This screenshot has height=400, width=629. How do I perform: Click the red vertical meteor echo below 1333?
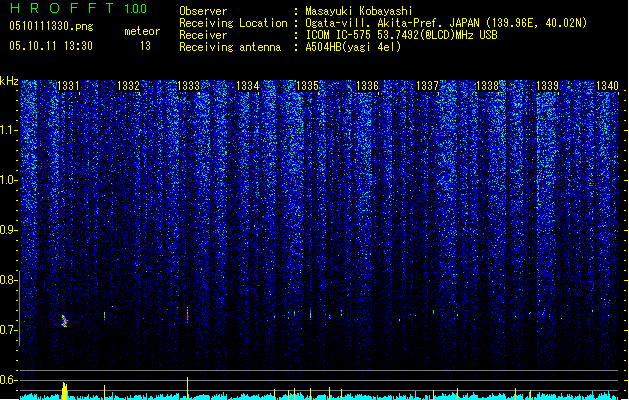click(187, 315)
